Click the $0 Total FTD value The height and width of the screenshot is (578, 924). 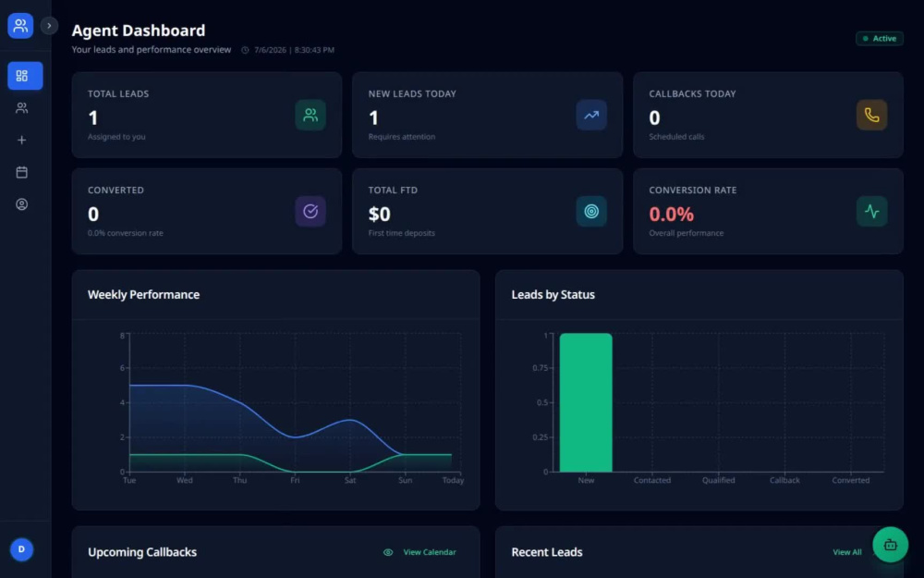[380, 215]
